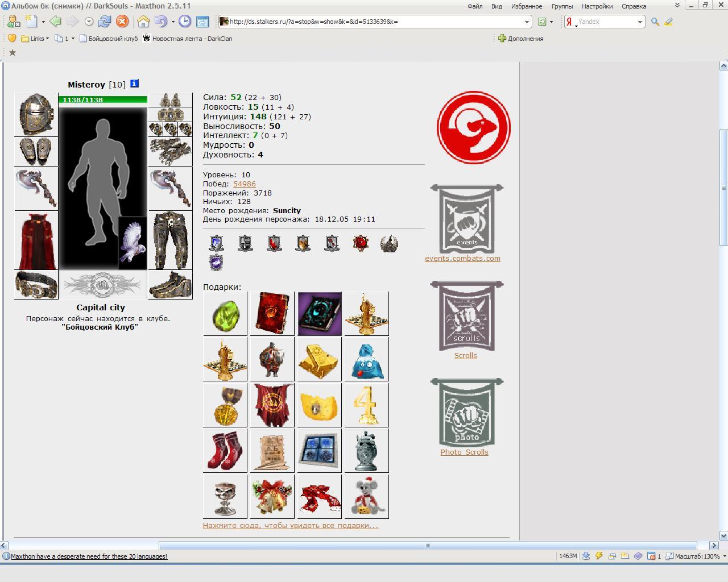Click the gold bars gift
This screenshot has width=728, height=582.
pos(319,359)
